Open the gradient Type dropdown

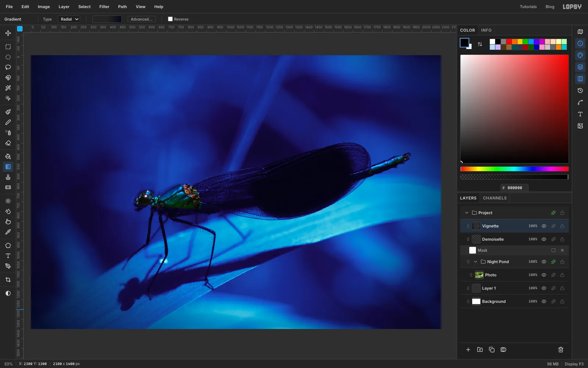69,19
